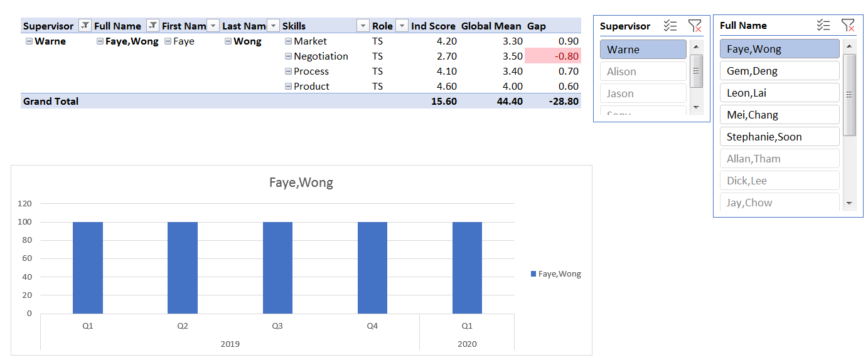This screenshot has height=360, width=868.
Task: Open the Supervisor column filter button
Action: [85, 26]
